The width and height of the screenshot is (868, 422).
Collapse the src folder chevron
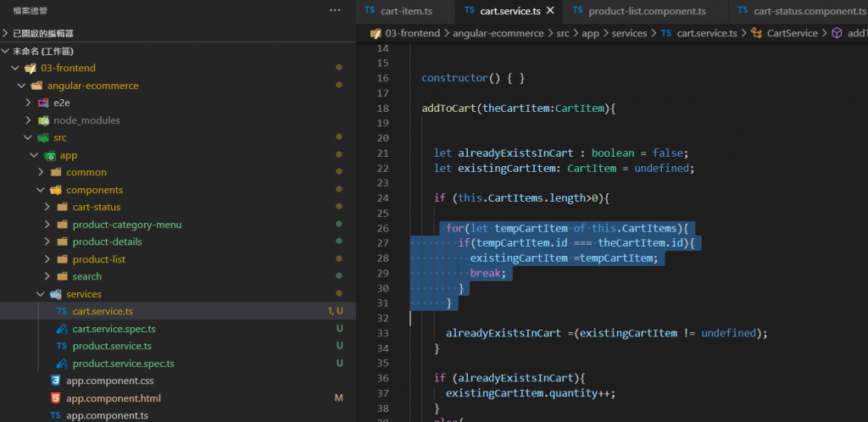28,137
